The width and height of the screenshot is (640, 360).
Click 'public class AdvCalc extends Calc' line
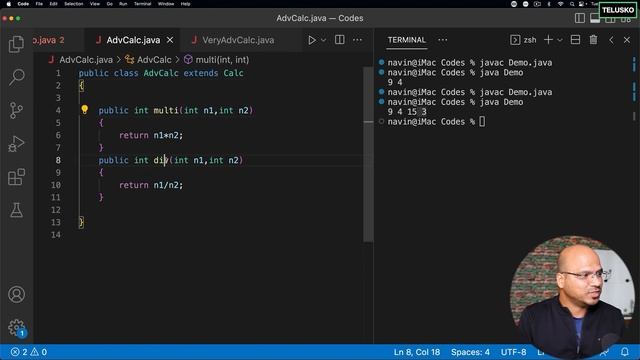(161, 73)
